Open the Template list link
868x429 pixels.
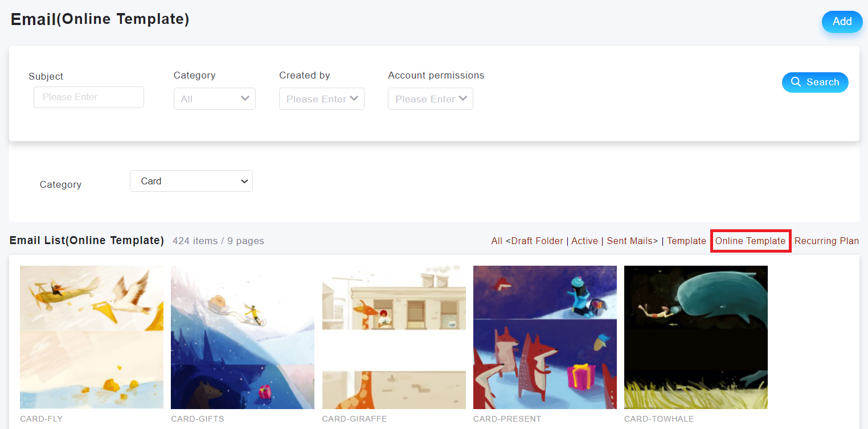pyautogui.click(x=686, y=241)
